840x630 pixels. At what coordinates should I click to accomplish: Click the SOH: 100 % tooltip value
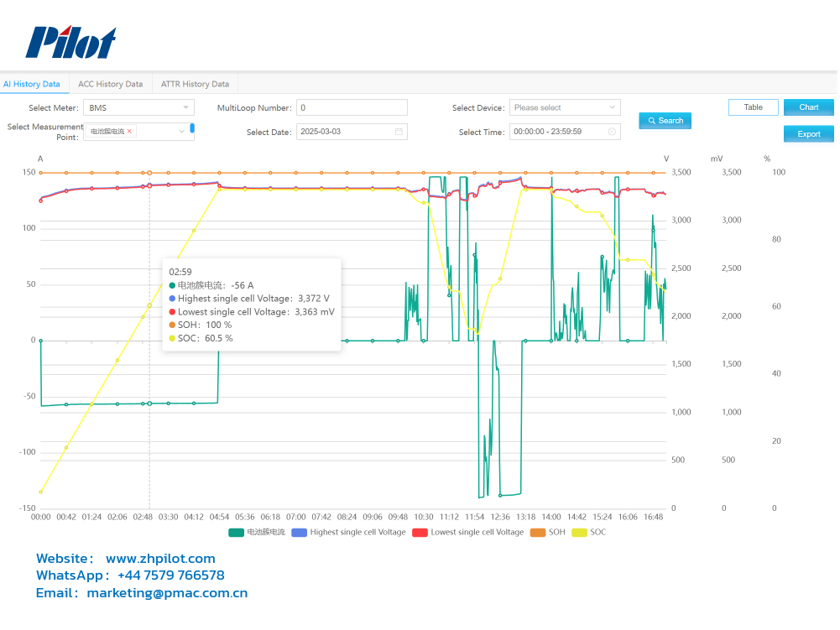click(200, 325)
